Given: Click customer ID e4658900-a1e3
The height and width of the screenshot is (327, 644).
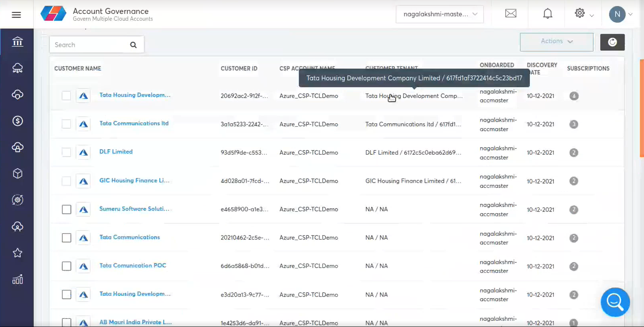Looking at the screenshot, I should pyautogui.click(x=244, y=209).
